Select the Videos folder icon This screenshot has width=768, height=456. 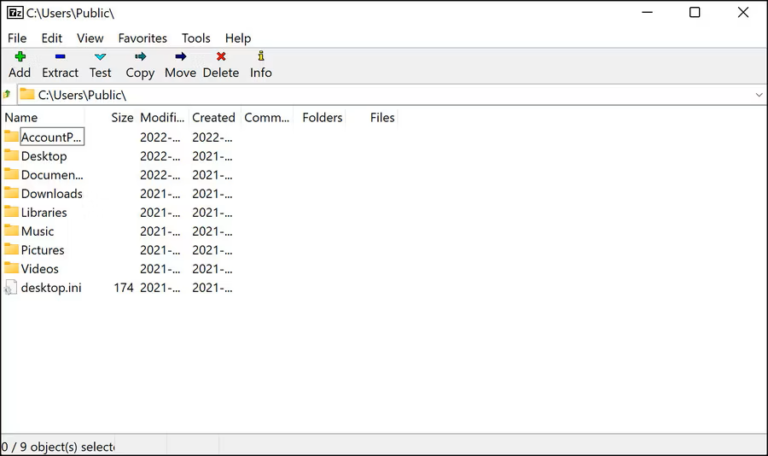(x=12, y=269)
